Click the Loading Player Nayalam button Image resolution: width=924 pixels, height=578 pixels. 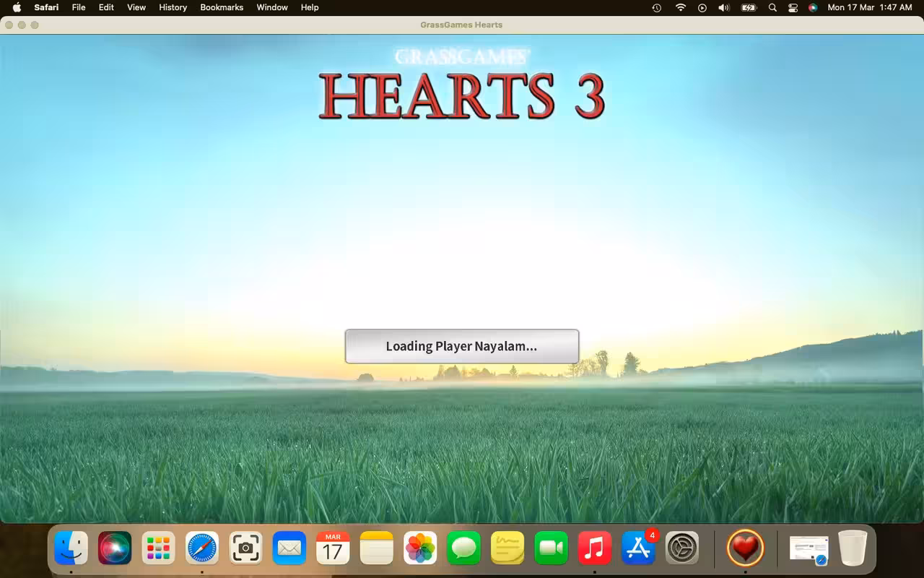coord(462,346)
